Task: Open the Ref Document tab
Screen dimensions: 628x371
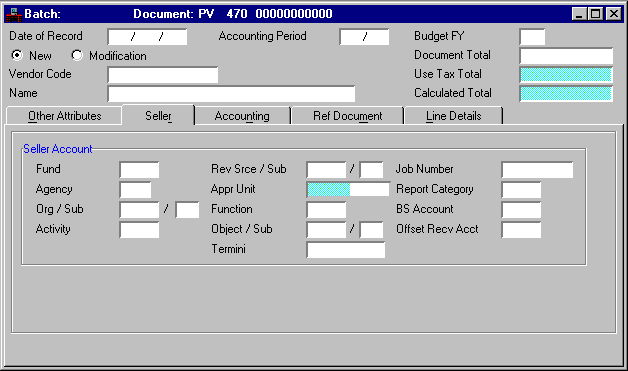Action: click(x=347, y=116)
